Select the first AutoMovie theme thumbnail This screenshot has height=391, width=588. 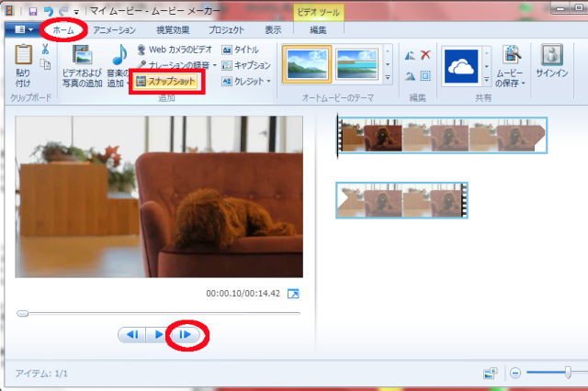click(306, 65)
